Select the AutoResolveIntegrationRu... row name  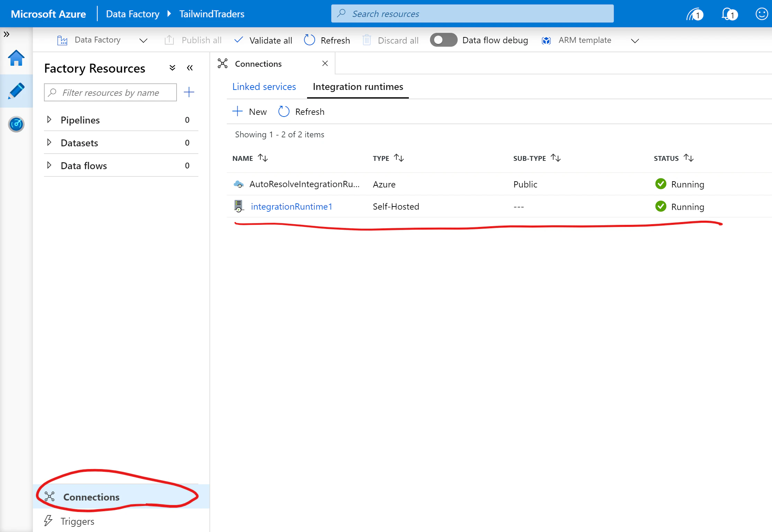tap(304, 184)
